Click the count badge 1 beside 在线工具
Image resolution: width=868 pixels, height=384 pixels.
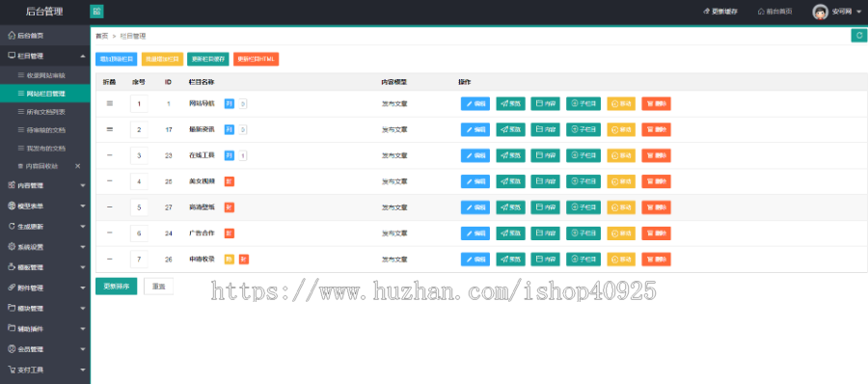tap(243, 155)
